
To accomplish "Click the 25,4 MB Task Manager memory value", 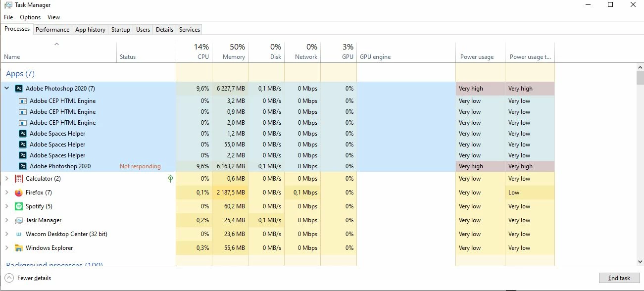I will (x=235, y=220).
